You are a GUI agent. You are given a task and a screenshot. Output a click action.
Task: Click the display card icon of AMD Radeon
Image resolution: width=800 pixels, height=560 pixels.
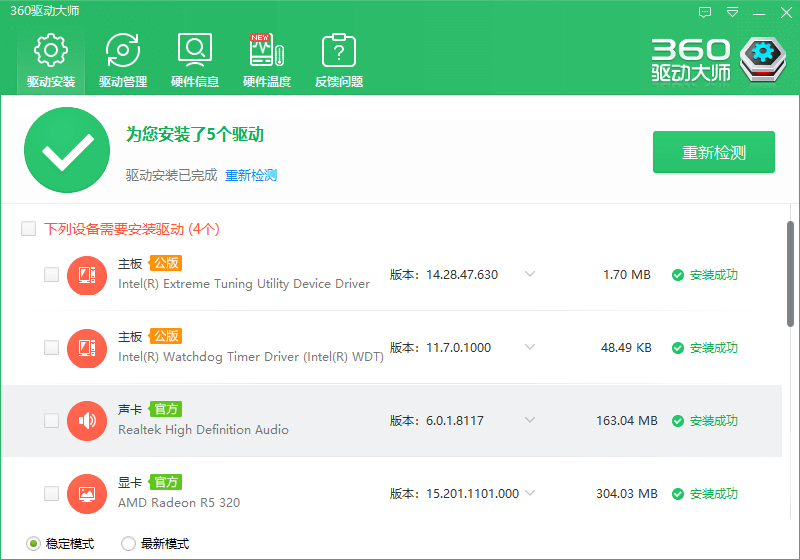pyautogui.click(x=87, y=494)
